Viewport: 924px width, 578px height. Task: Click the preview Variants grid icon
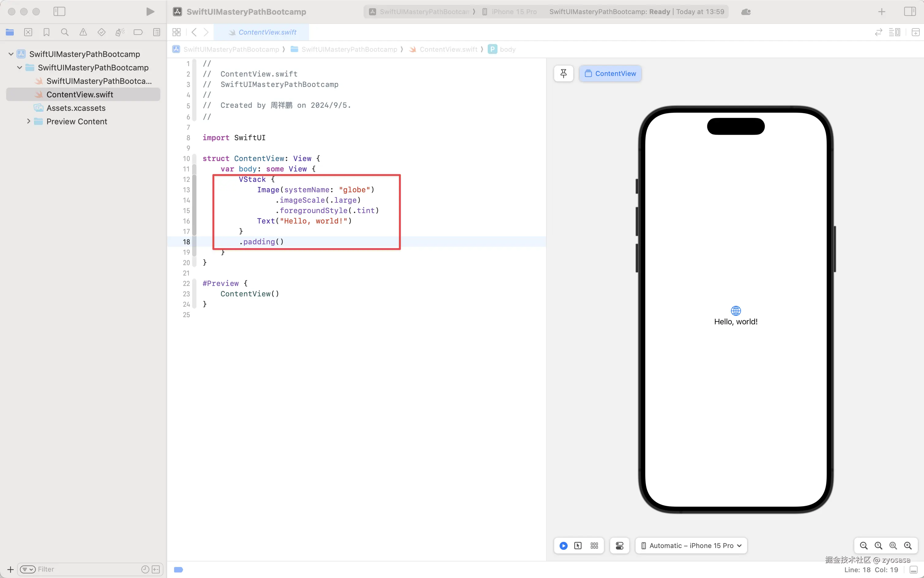click(594, 546)
